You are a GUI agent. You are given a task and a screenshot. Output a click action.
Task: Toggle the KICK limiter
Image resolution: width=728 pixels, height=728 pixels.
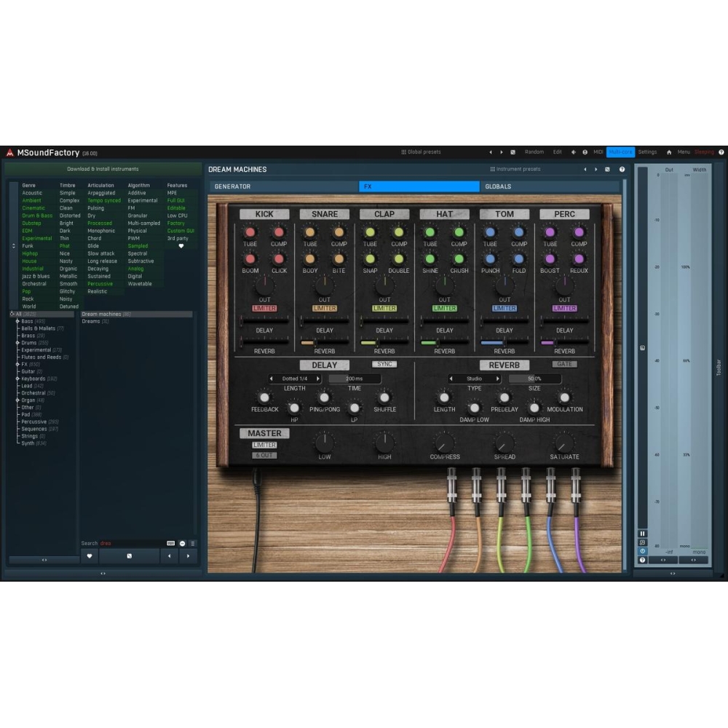point(264,308)
